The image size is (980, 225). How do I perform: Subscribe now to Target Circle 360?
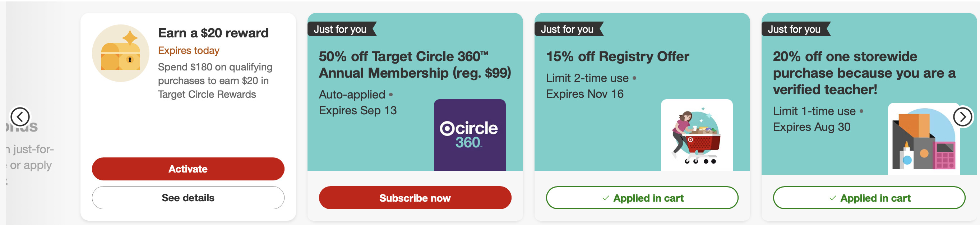tap(415, 198)
